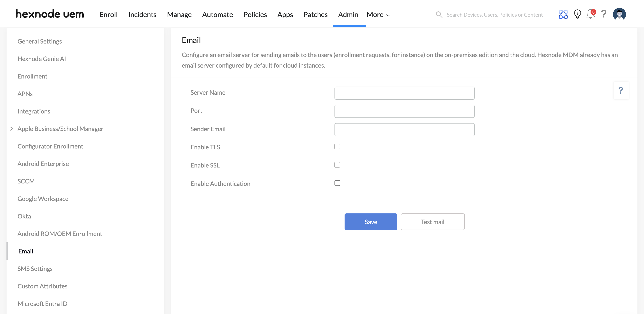
Task: Tick the Enable SSL checkbox
Action: click(x=337, y=165)
